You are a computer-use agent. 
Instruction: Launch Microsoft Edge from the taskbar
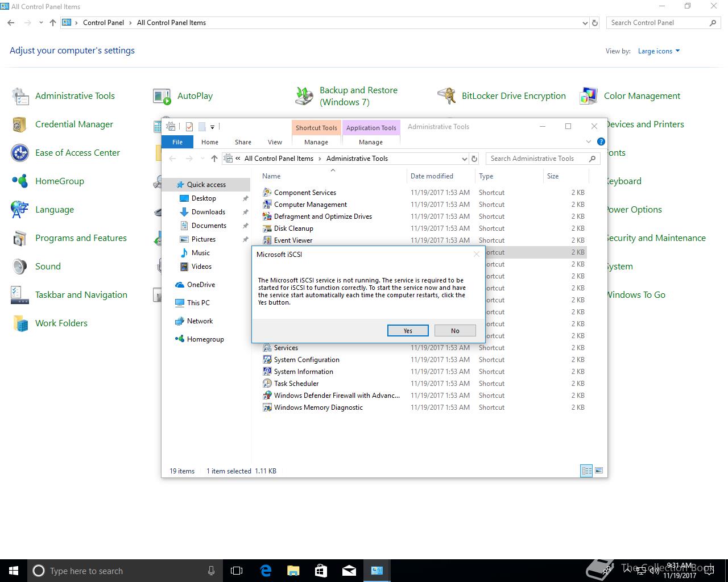(x=266, y=571)
